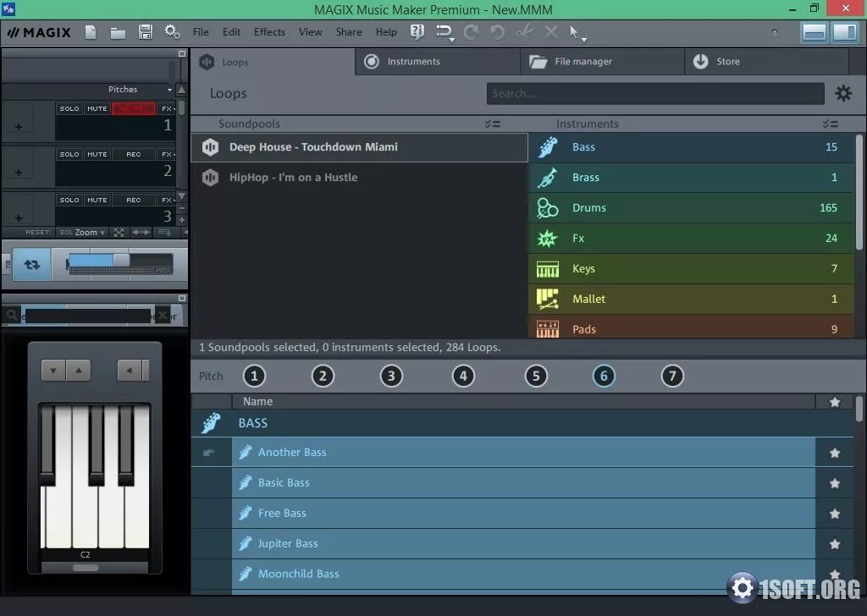The height and width of the screenshot is (616, 867).
Task: Toggle REC on track 3
Action: click(x=134, y=200)
